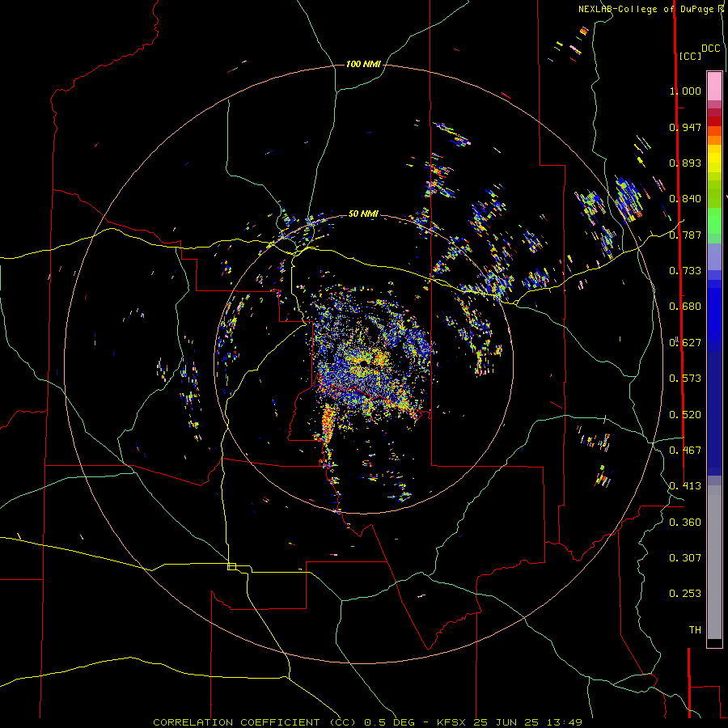Click the 0.787 legend value

point(685,235)
